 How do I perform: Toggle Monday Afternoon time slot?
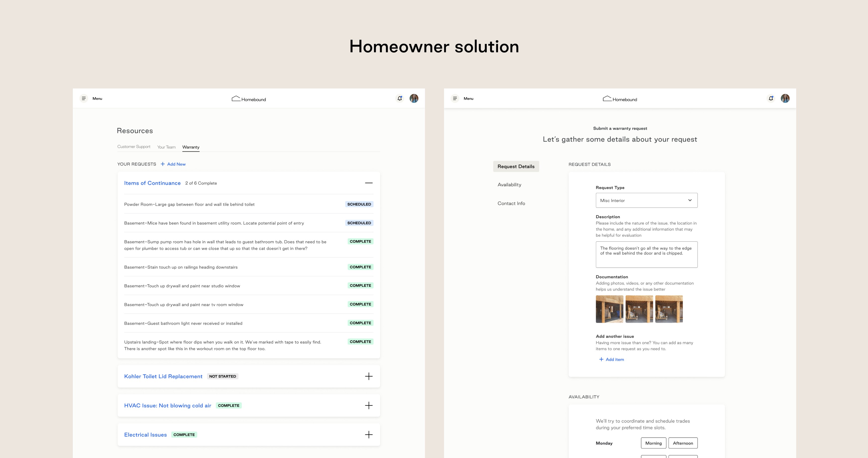coord(683,443)
